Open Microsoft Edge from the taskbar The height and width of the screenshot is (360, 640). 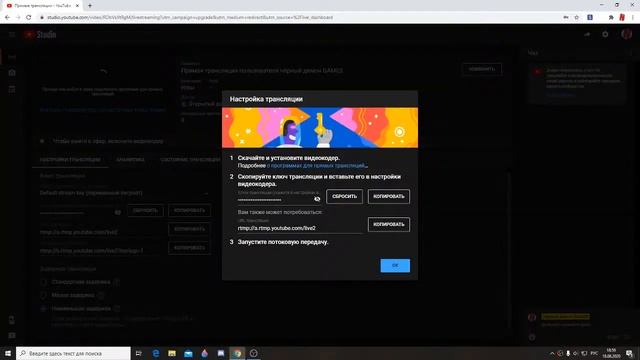click(156, 353)
